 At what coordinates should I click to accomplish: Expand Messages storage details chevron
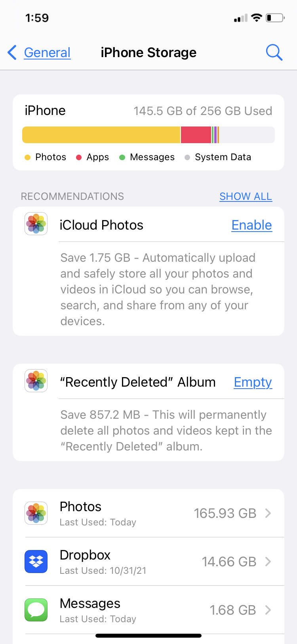click(268, 610)
